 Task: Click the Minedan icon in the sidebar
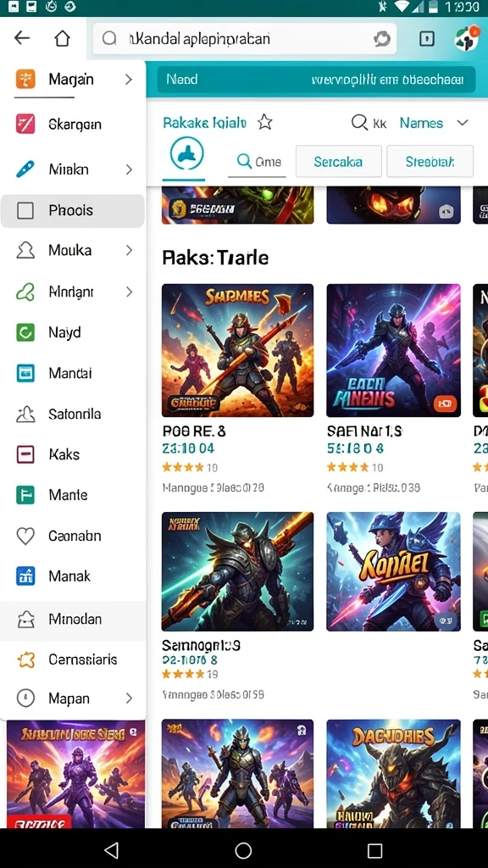tap(25, 619)
